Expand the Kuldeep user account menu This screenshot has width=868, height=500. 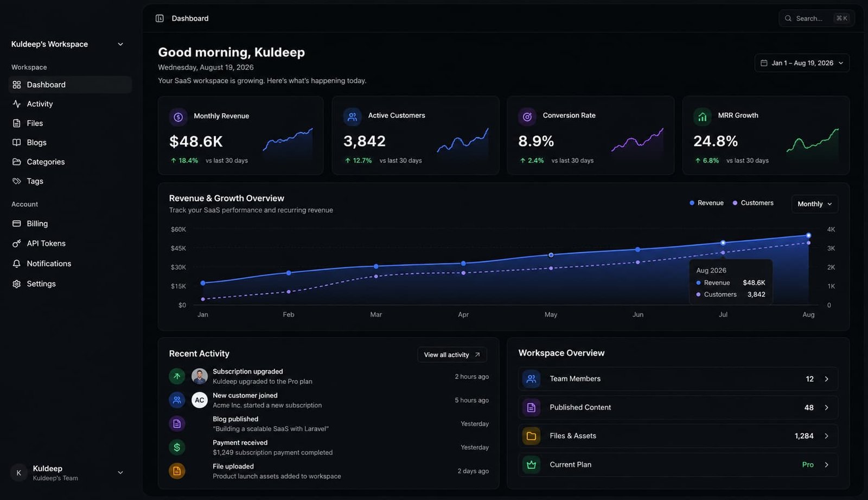coord(67,473)
